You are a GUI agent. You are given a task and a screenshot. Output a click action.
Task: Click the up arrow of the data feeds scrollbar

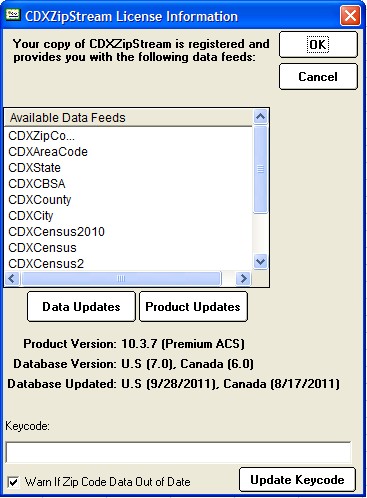(260, 117)
